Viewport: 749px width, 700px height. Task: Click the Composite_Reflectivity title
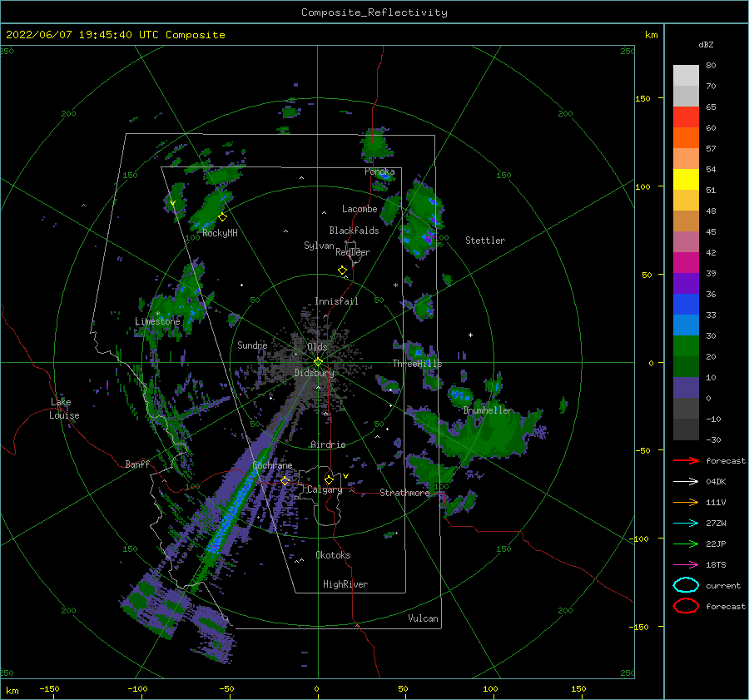(x=374, y=12)
